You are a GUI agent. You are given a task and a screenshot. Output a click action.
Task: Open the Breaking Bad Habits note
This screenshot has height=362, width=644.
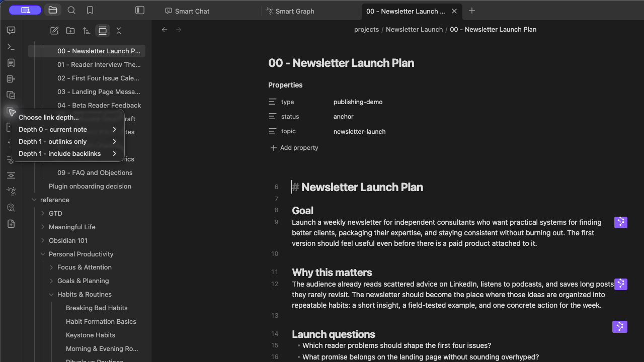(x=97, y=308)
